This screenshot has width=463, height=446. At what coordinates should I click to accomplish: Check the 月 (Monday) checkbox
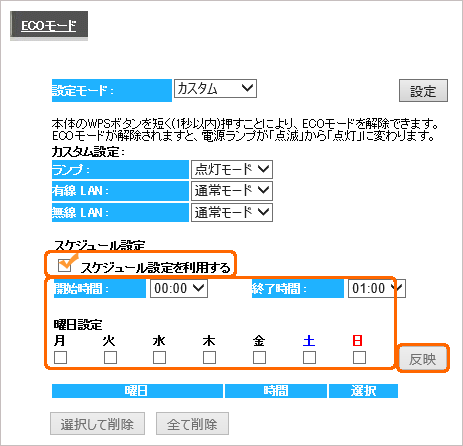pos(60,358)
